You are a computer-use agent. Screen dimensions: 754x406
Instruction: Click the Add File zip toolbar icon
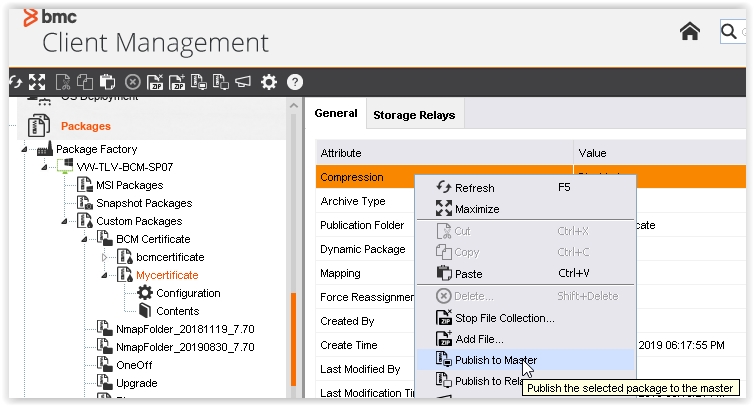pyautogui.click(x=178, y=82)
